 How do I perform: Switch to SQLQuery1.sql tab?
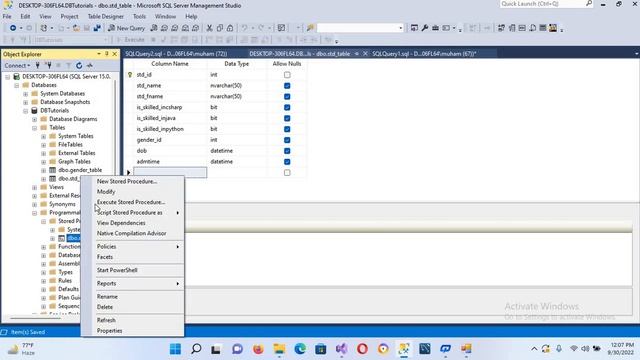click(424, 54)
